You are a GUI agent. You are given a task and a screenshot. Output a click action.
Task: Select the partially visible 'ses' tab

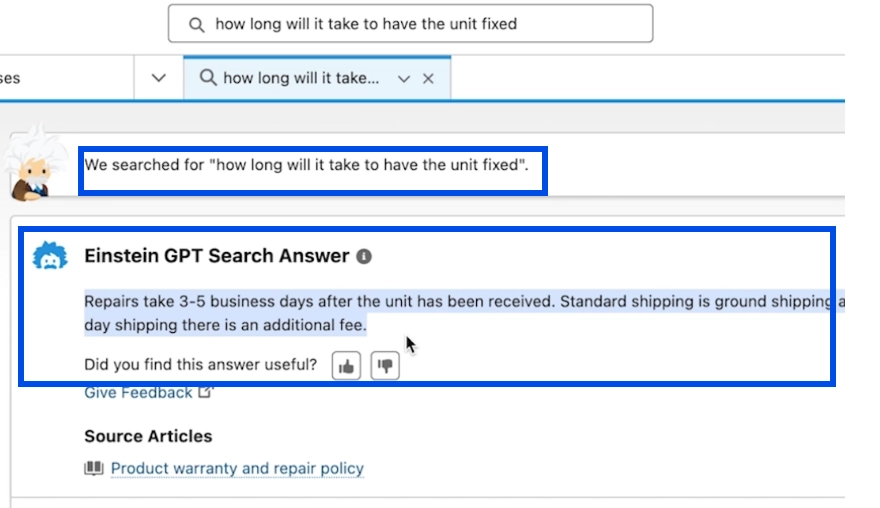[x=10, y=78]
